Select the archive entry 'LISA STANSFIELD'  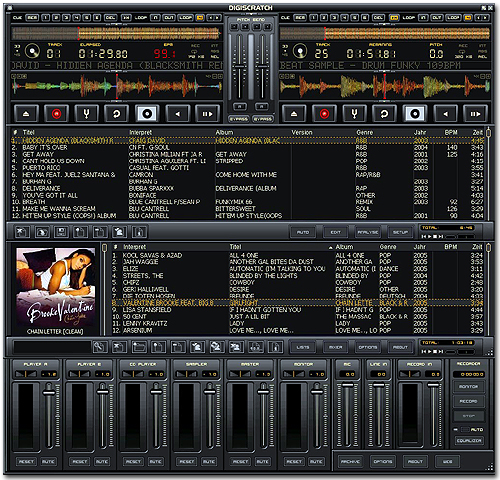[297, 310]
